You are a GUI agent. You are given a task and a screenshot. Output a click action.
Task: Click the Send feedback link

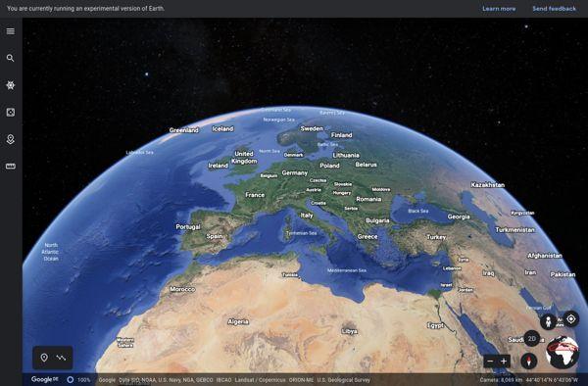pos(554,9)
